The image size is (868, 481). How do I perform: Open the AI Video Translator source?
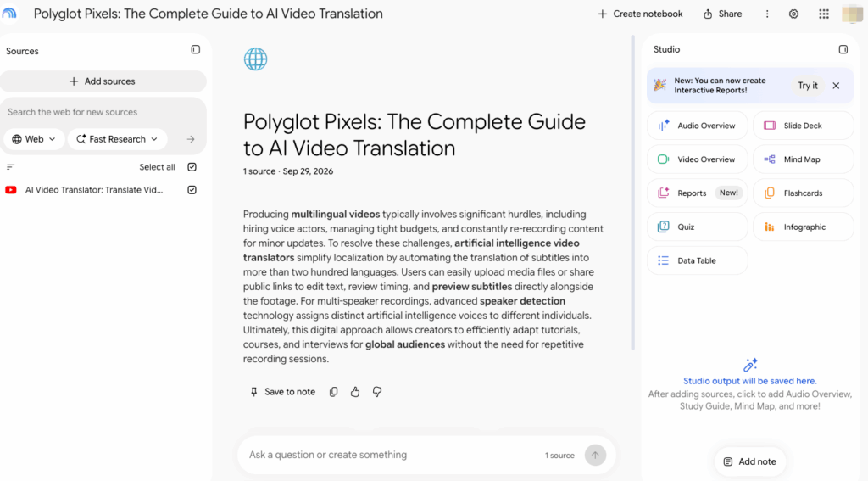tap(94, 190)
